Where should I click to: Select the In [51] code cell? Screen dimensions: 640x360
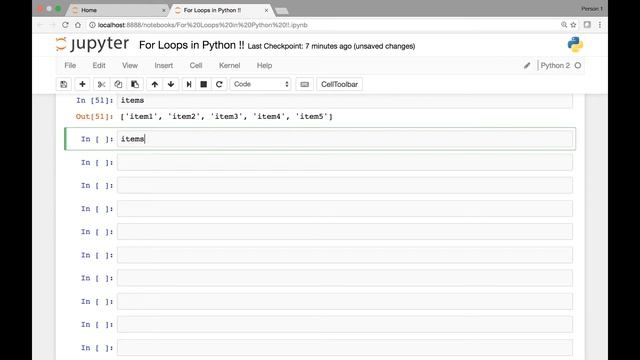[344, 100]
